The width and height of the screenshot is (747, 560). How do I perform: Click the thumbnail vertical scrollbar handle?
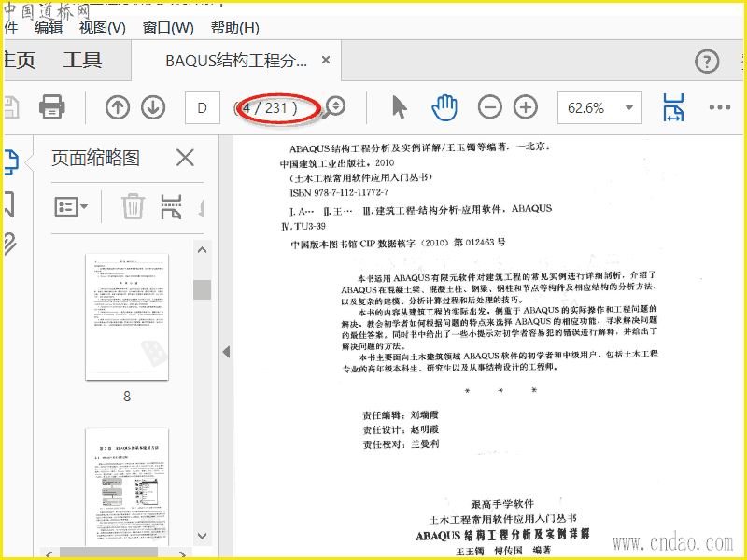click(x=202, y=289)
